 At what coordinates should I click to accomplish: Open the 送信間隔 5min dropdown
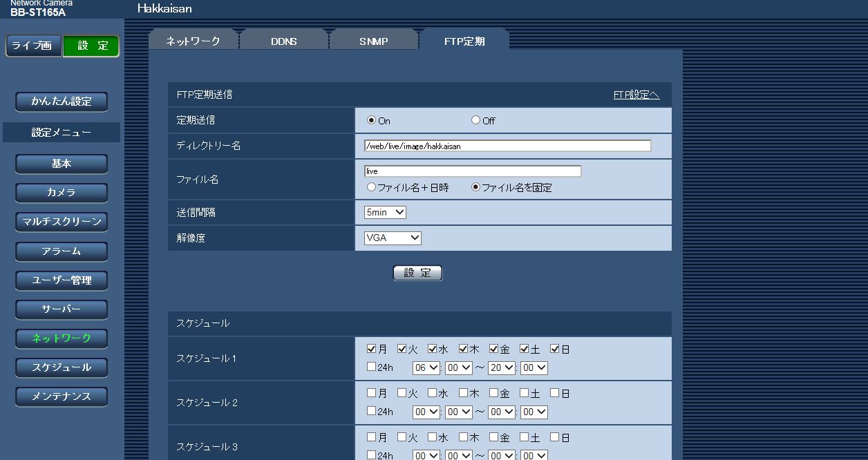(385, 213)
